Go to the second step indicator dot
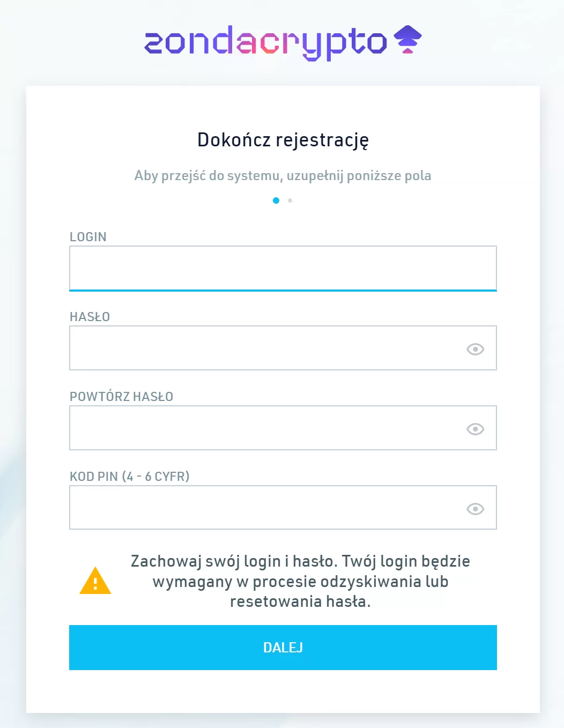The image size is (564, 728). click(290, 200)
